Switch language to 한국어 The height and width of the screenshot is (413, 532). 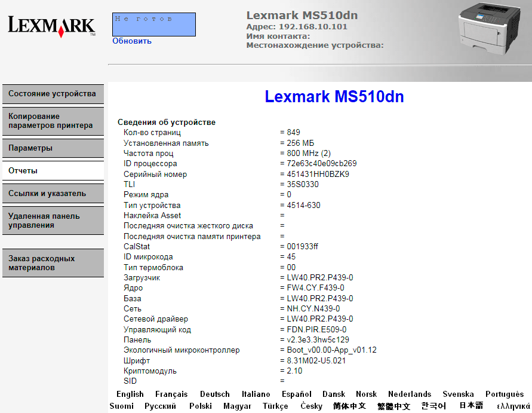433,406
